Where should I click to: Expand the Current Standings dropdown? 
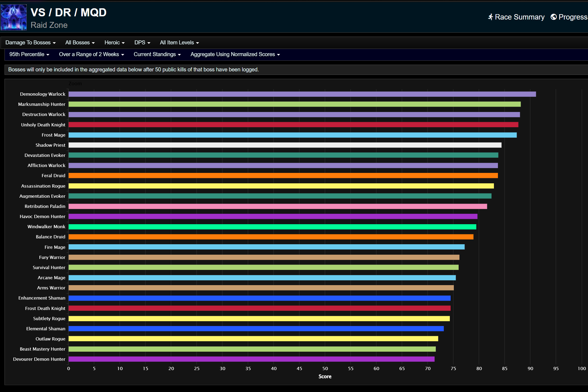pyautogui.click(x=157, y=54)
